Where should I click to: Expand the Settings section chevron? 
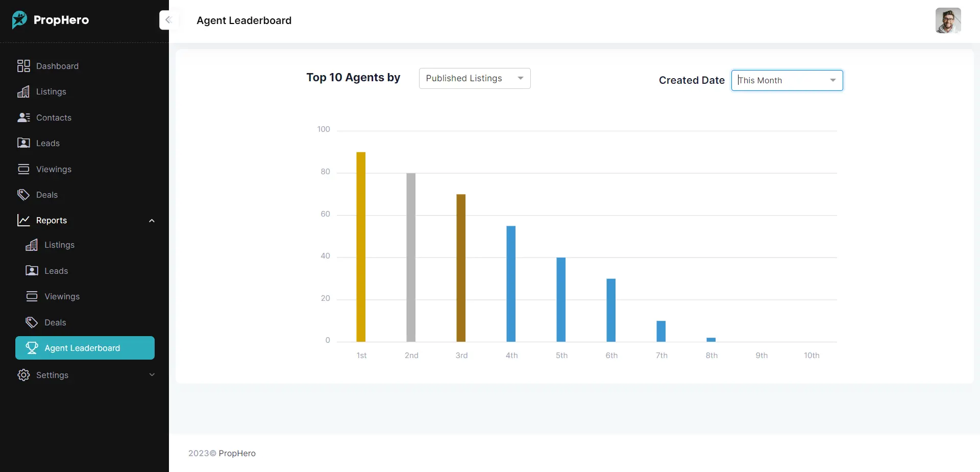tap(152, 374)
